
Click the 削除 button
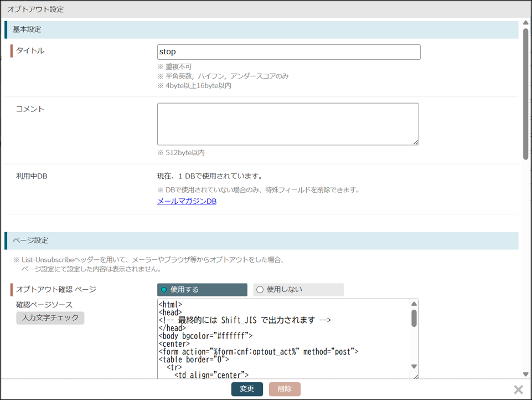(285, 389)
